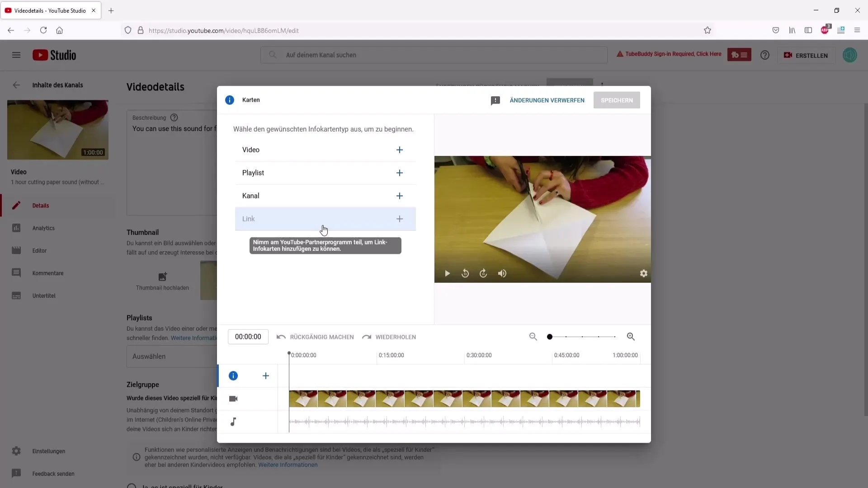868x488 pixels.
Task: Discard changes via Änderungen verwerfen
Action: (547, 100)
